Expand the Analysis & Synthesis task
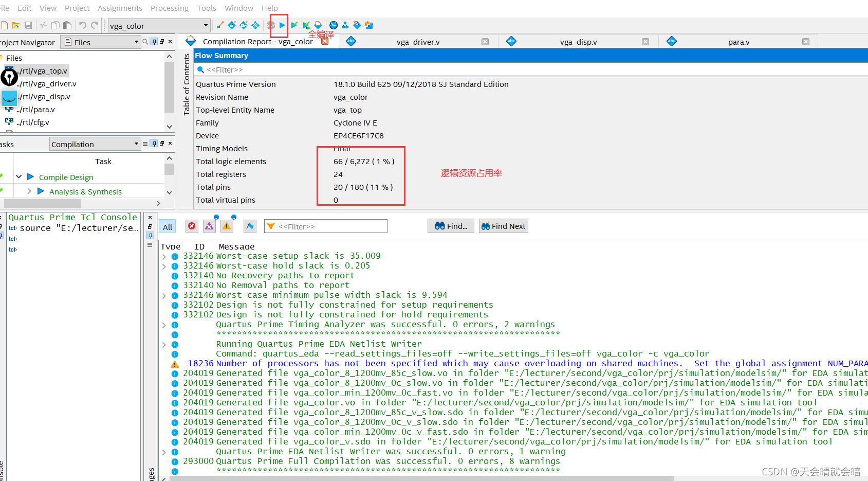The height and width of the screenshot is (481, 868). (x=29, y=191)
